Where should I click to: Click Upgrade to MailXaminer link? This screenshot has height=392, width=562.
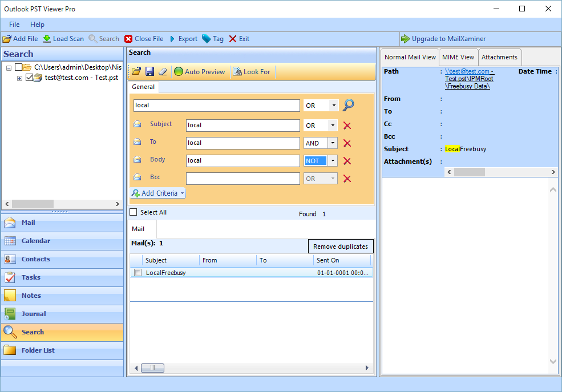pos(448,39)
